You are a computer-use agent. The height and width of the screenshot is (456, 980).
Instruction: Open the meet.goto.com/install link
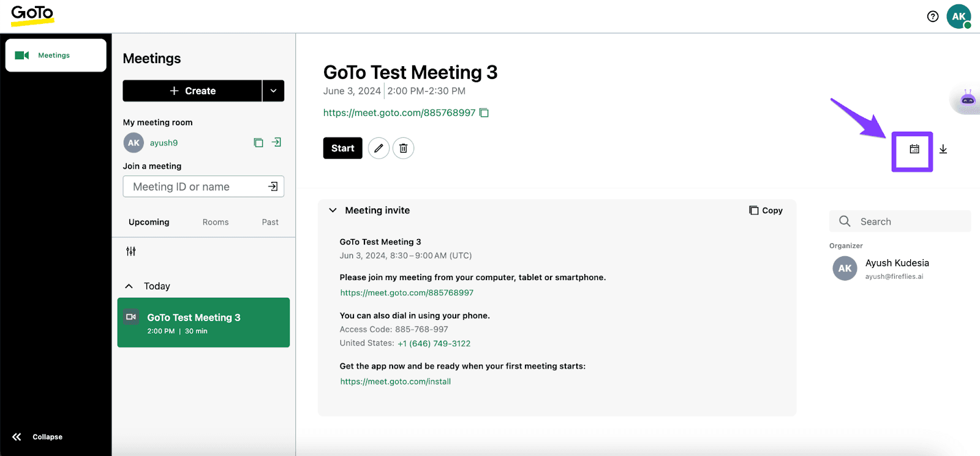point(396,381)
